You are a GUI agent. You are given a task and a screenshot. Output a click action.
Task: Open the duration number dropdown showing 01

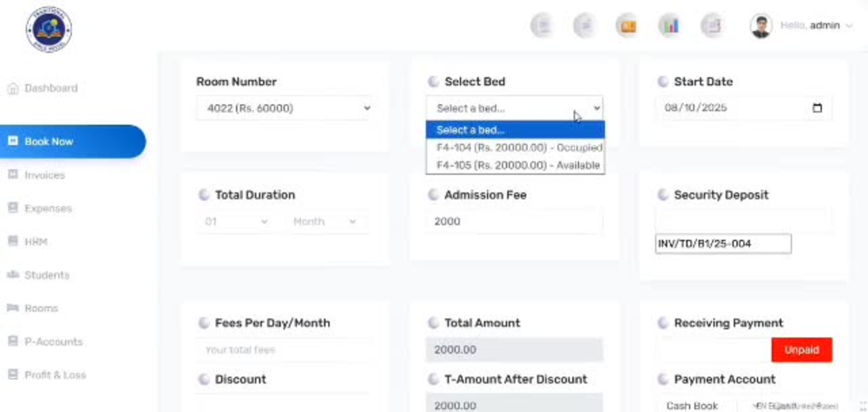pyautogui.click(x=236, y=221)
